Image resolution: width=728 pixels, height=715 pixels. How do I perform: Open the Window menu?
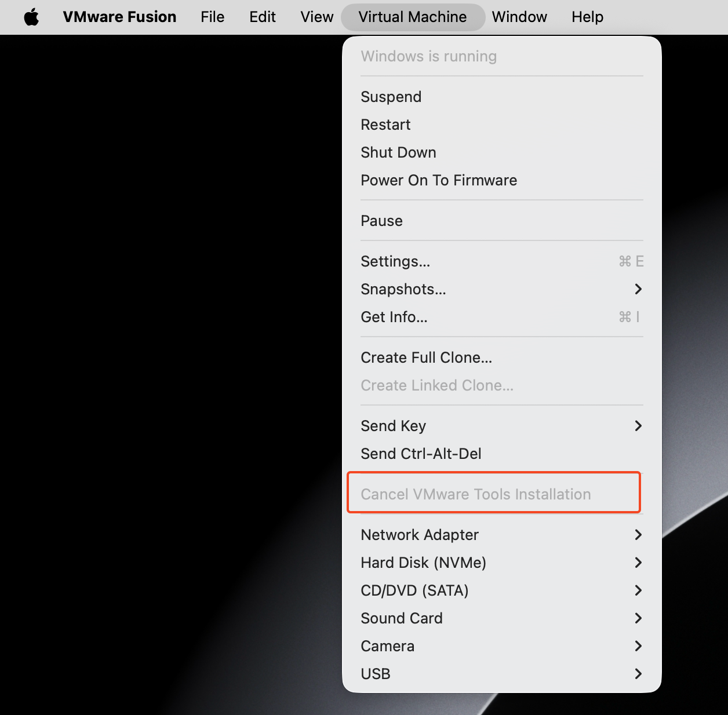pos(519,17)
